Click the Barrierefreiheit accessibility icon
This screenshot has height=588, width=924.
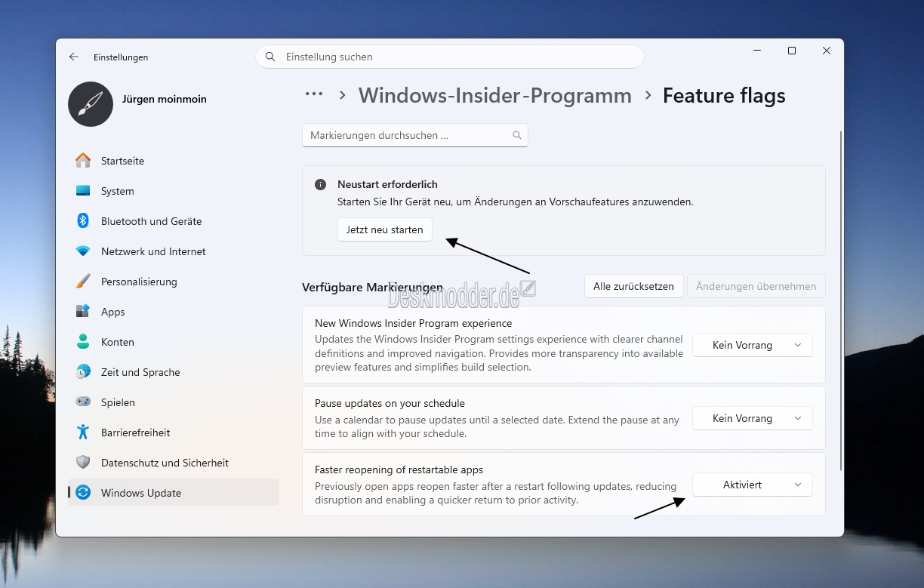[83, 433]
